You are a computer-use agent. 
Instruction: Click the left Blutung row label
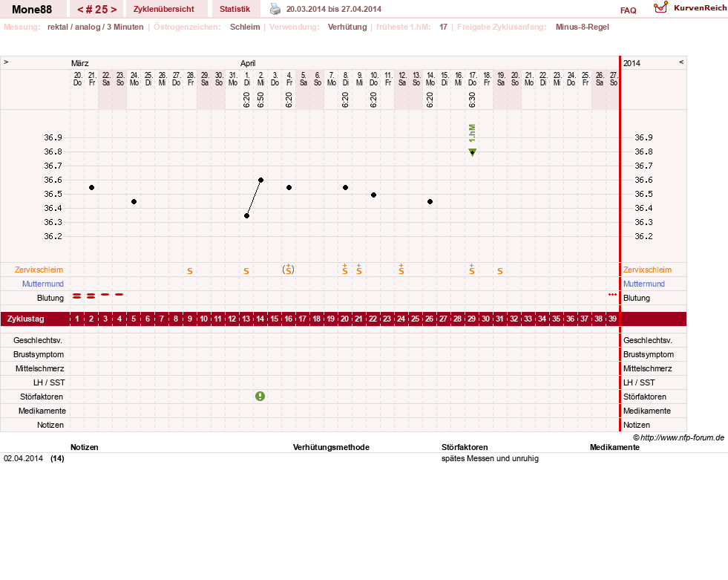coord(50,298)
